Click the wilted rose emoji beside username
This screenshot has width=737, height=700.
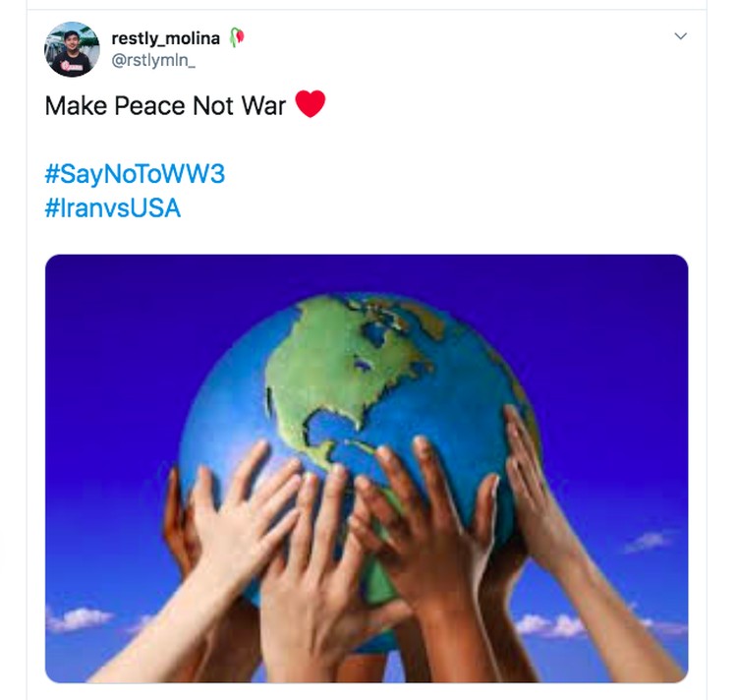coord(237,37)
